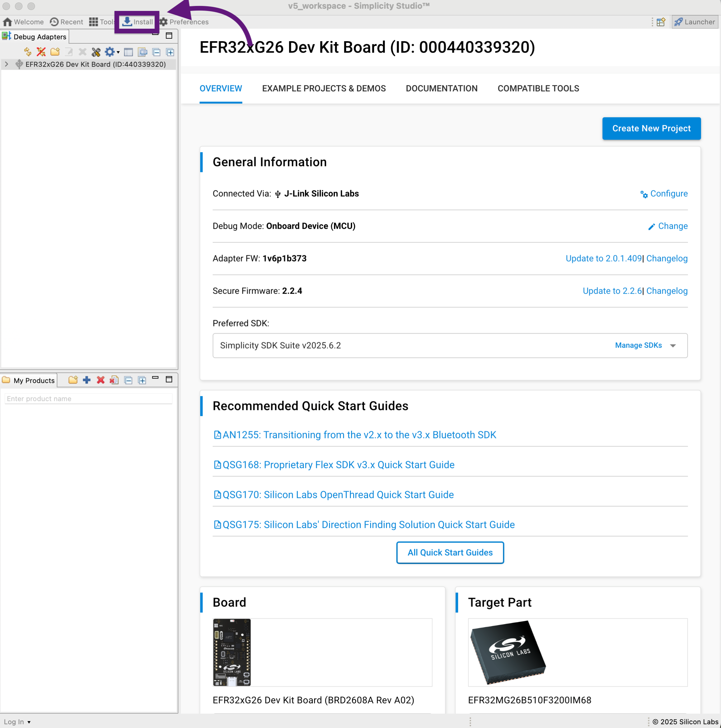
Task: Click Configure for the J-Link connection
Action: (664, 194)
